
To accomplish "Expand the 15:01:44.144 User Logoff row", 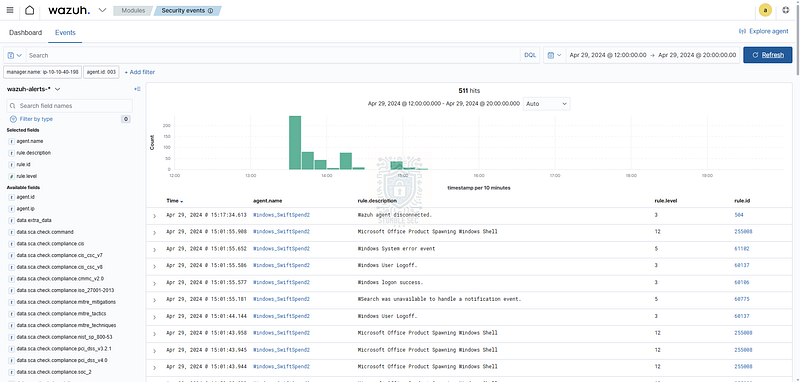I will click(x=155, y=317).
